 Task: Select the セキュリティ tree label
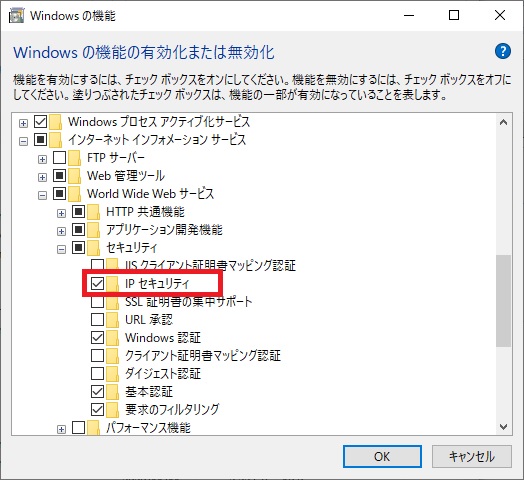(x=132, y=248)
